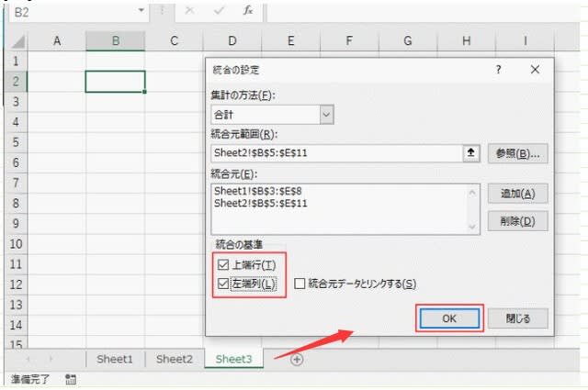Screen dimensions: 588x390
Task: Click the 参照 browse button
Action: pyautogui.click(x=518, y=153)
